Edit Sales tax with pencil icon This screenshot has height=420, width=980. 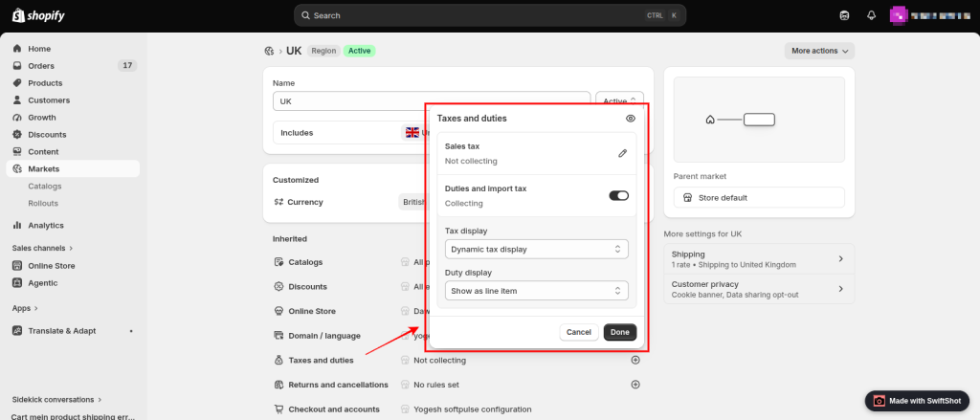[622, 153]
